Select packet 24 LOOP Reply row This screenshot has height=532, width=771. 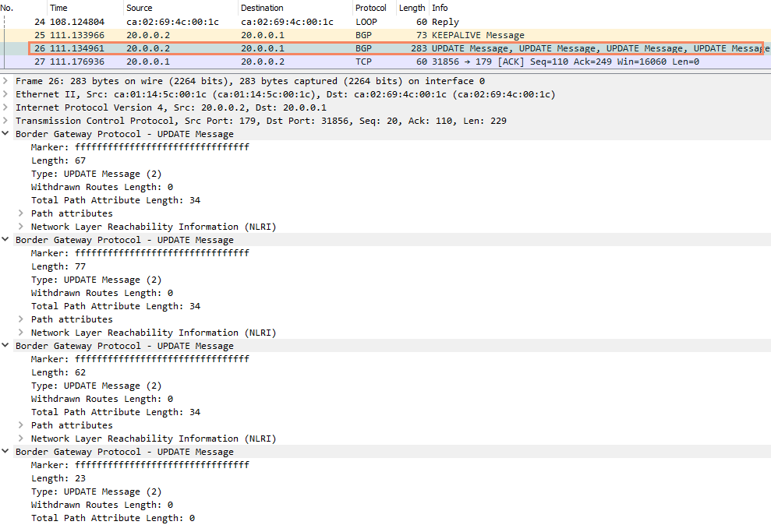pyautogui.click(x=385, y=22)
